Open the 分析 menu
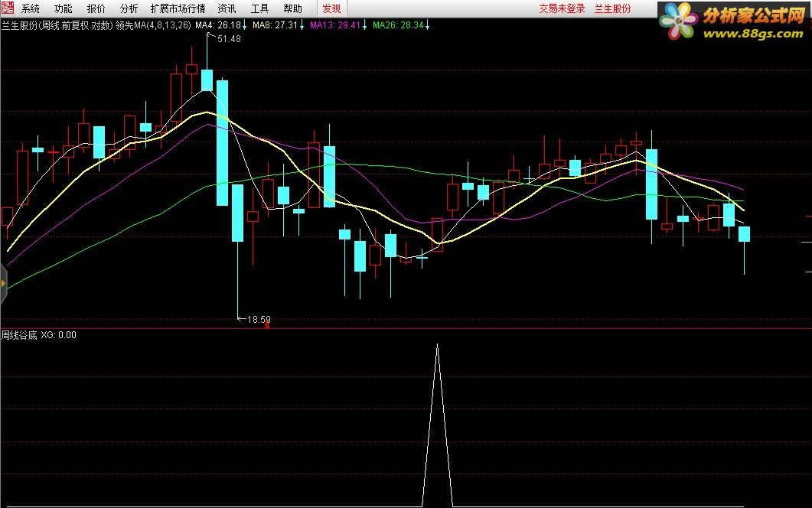This screenshot has height=508, width=812. (x=129, y=8)
